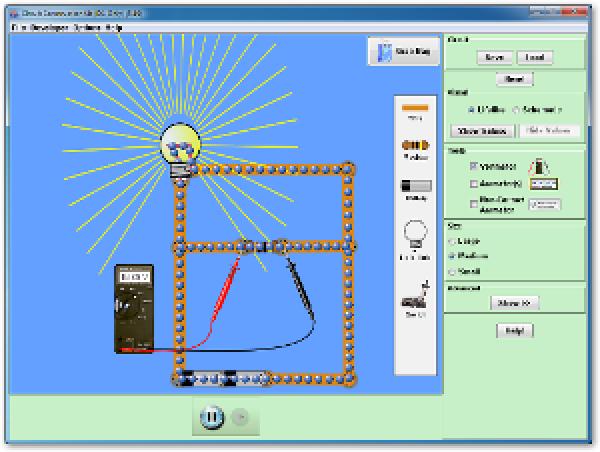Viewport: 600px width, 452px height.
Task: Set size to Large
Action: [452, 241]
